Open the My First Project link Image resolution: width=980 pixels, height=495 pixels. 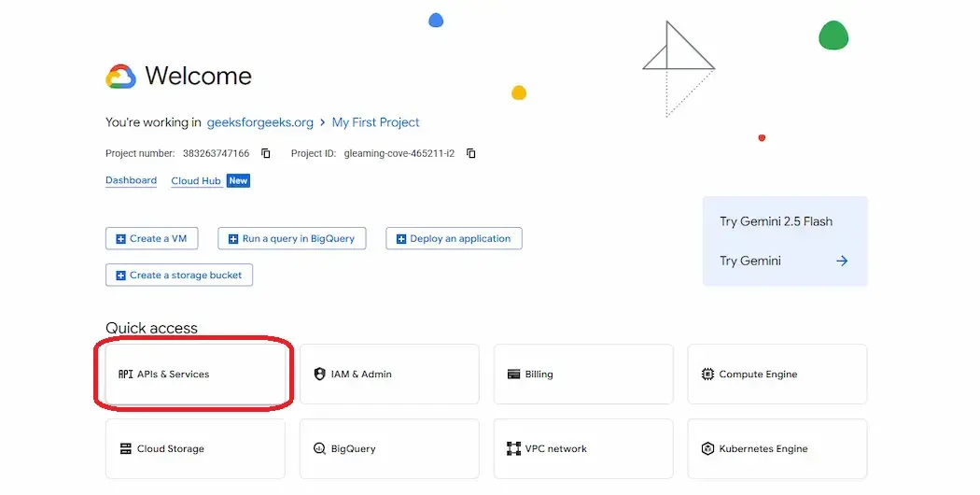[x=375, y=122]
